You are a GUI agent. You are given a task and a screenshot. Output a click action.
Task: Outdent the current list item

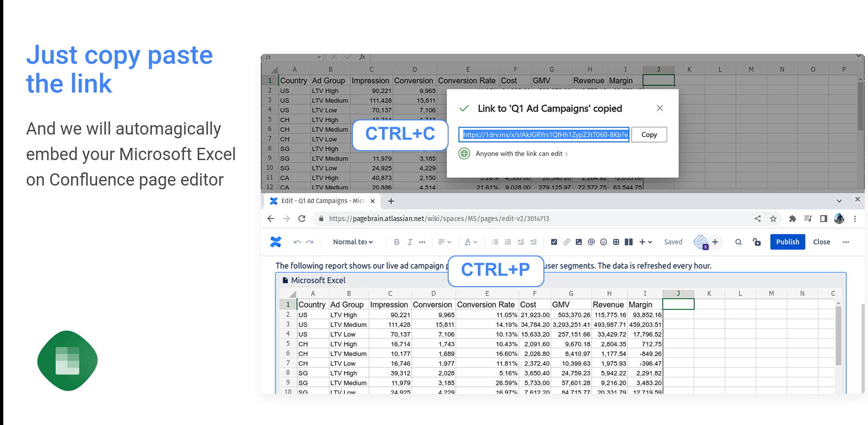tap(521, 242)
